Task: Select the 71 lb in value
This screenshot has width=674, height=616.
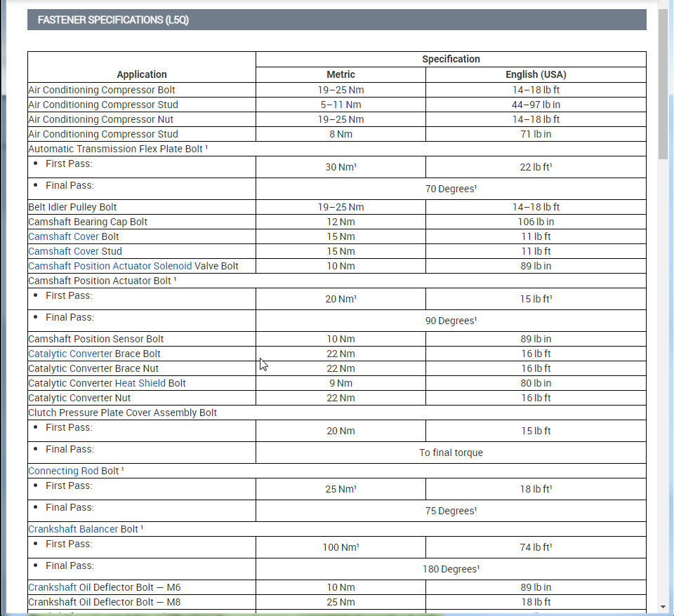Action: point(536,134)
